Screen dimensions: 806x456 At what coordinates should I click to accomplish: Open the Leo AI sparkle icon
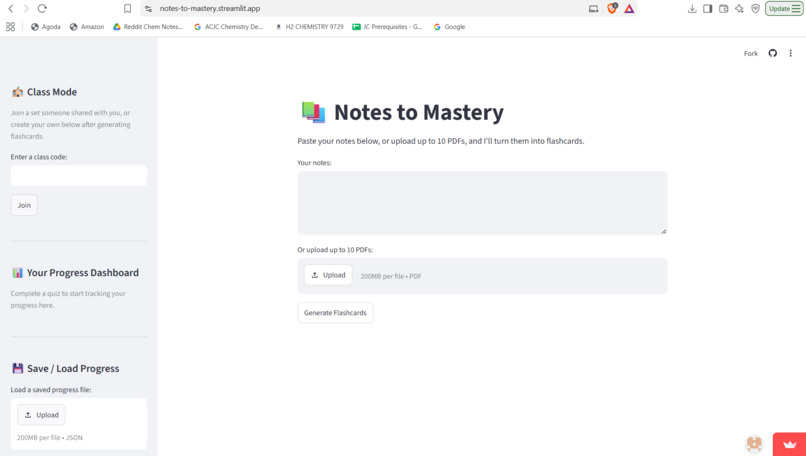coord(739,8)
